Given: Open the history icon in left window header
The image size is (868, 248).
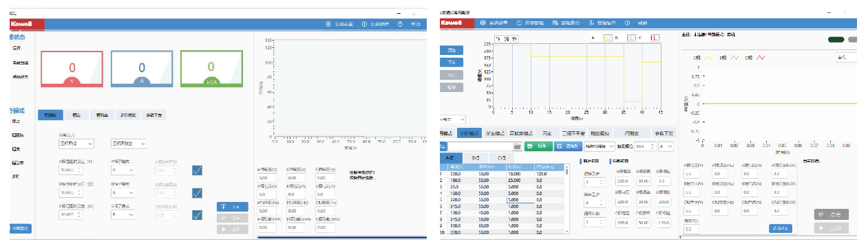Looking at the screenshot, I should point(363,24).
